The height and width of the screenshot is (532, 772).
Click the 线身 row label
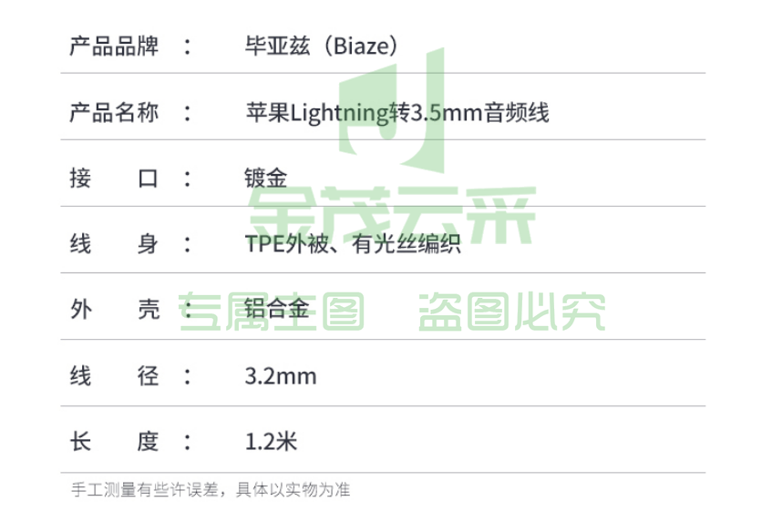point(114,244)
